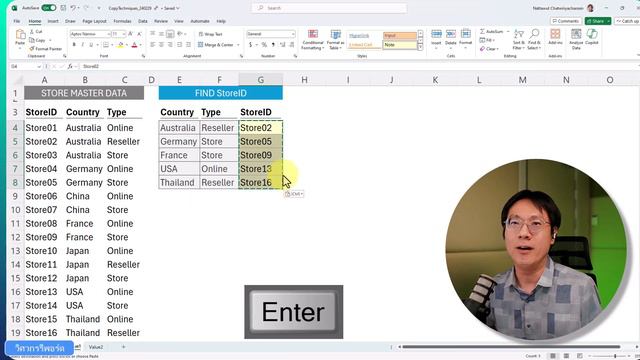Click the zoom slider in status bar
This screenshot has width=640, height=360.
tap(615, 356)
